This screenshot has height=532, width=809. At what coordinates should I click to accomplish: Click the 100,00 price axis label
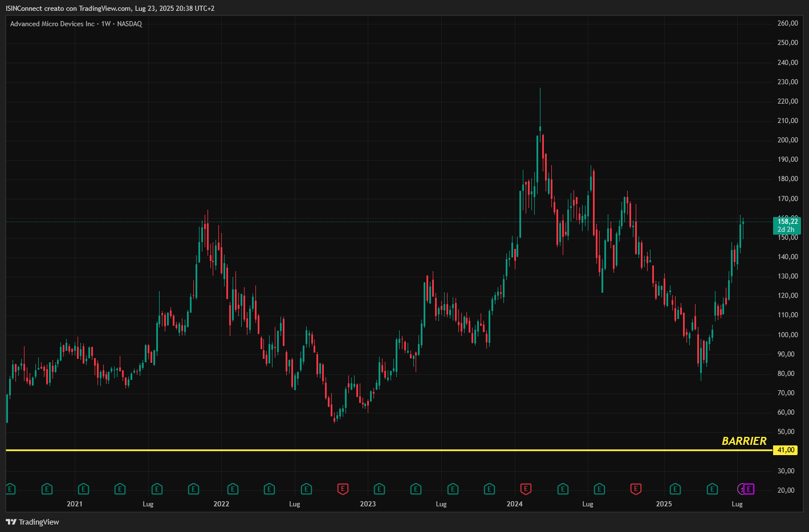(x=787, y=335)
